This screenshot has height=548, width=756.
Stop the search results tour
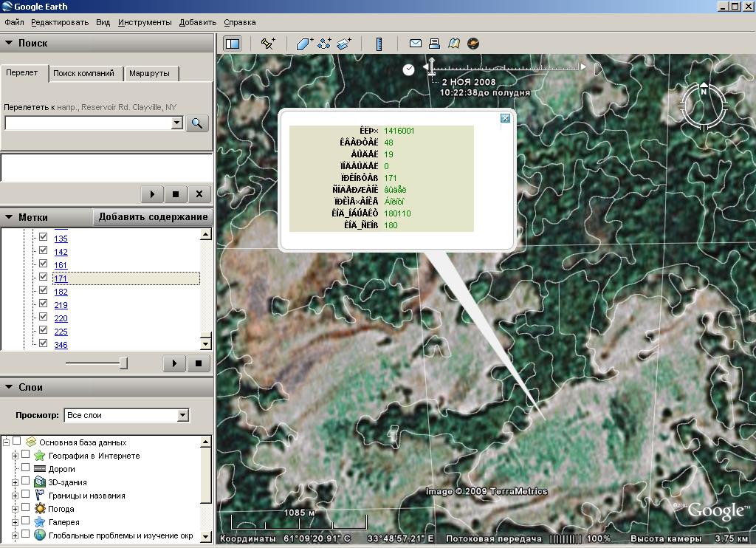(176, 194)
